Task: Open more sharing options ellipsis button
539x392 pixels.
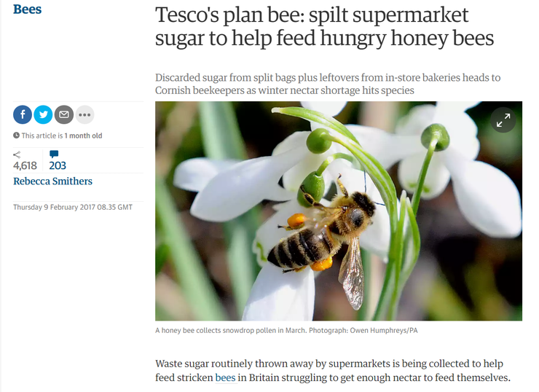Action: pyautogui.click(x=84, y=114)
